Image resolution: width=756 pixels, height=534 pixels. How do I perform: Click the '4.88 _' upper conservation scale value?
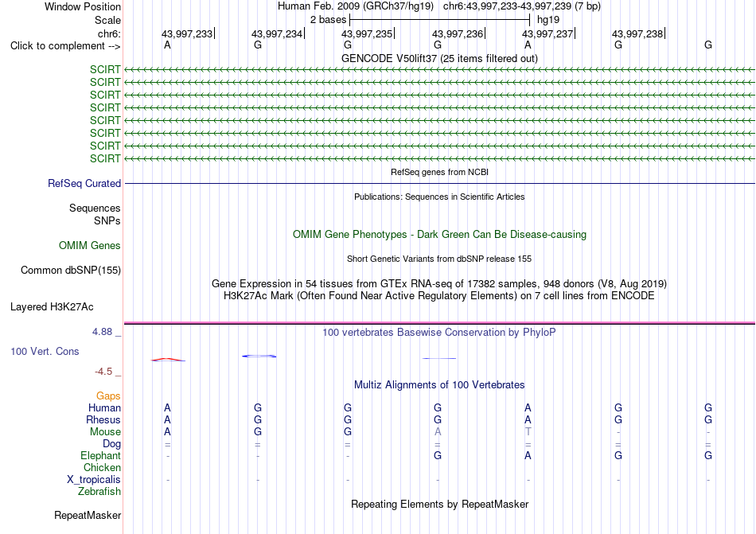click(106, 332)
